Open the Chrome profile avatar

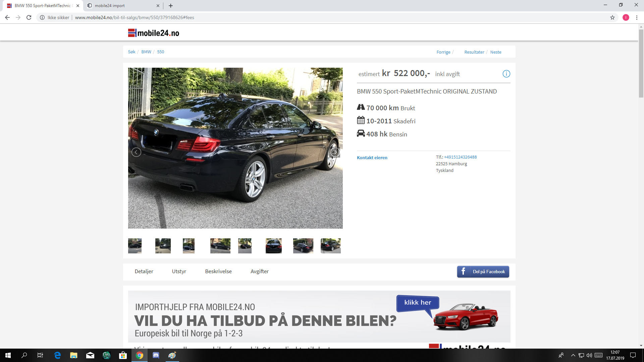pyautogui.click(x=626, y=17)
